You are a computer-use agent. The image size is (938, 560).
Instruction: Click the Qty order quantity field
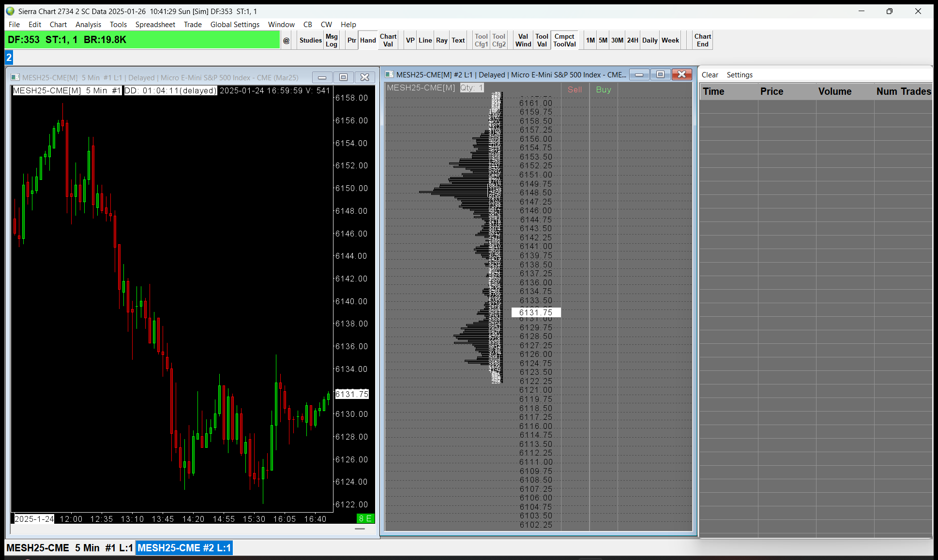472,88
